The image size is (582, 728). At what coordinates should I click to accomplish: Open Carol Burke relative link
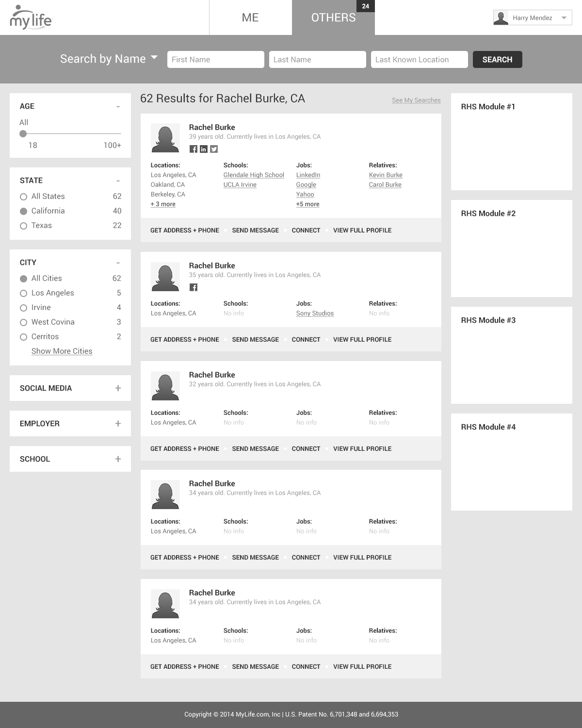385,184
